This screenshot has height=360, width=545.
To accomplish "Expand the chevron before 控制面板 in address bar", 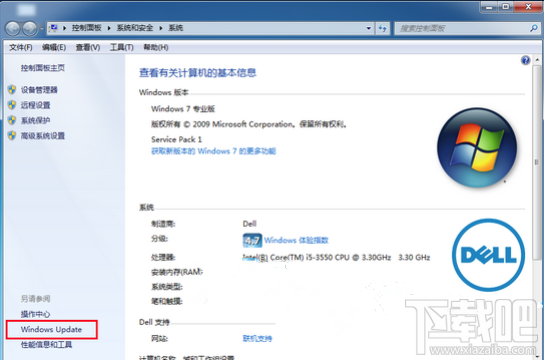I will point(65,28).
